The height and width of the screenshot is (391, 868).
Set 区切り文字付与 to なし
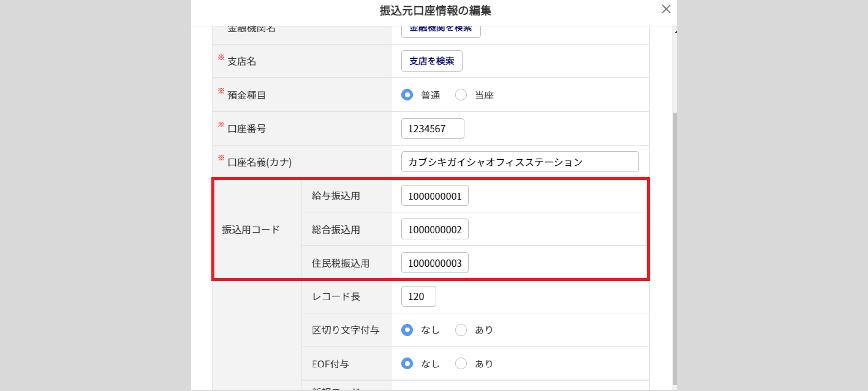pyautogui.click(x=407, y=330)
